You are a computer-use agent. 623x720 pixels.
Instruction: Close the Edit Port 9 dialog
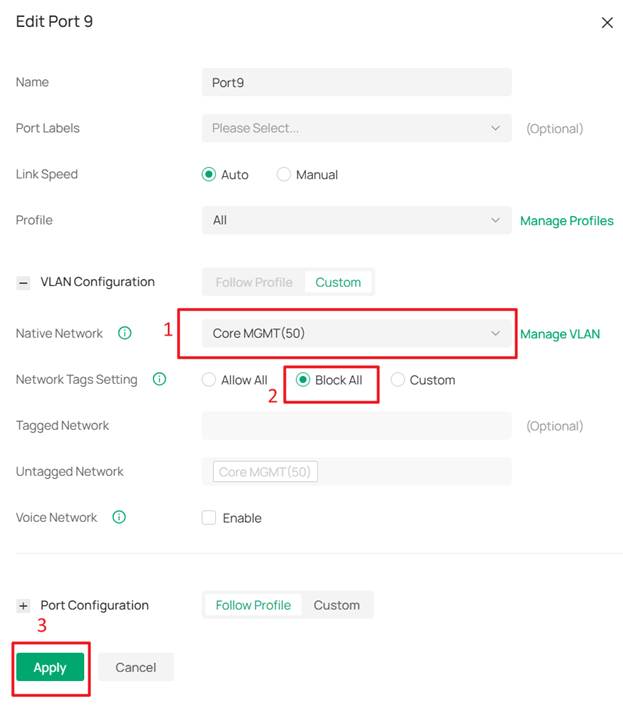click(607, 22)
